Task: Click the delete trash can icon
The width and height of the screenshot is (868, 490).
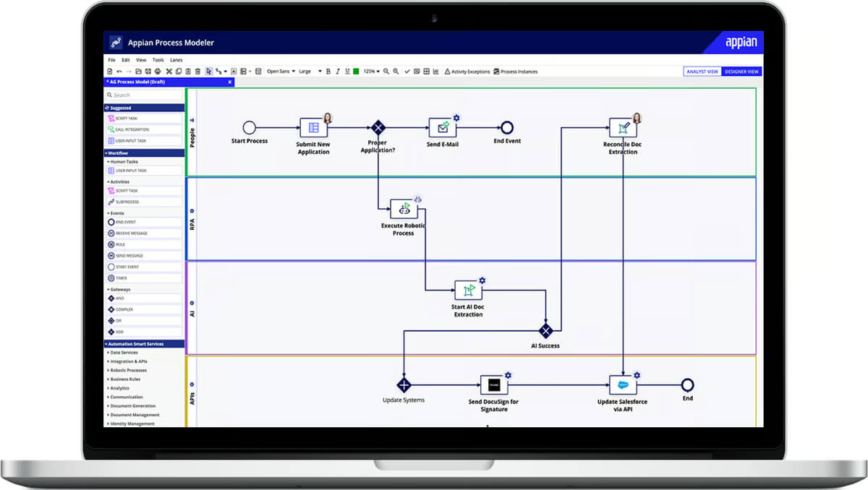Action: 197,72
